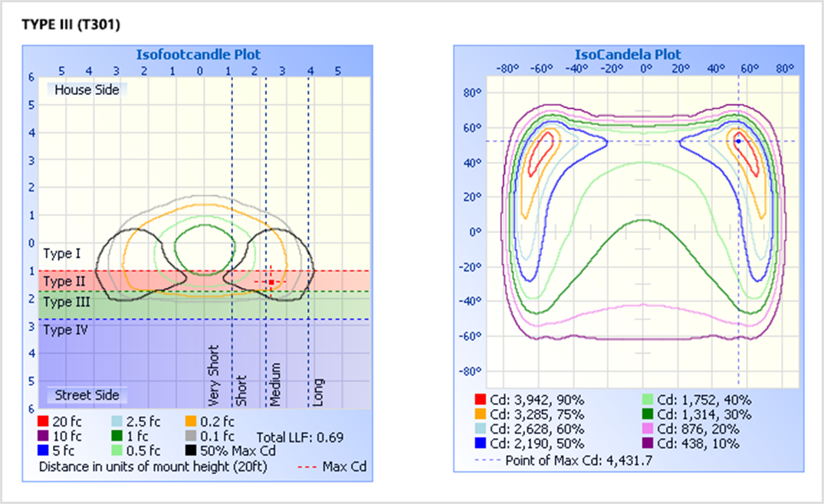Click the House Side label
This screenshot has height=504, width=824.
(87, 90)
